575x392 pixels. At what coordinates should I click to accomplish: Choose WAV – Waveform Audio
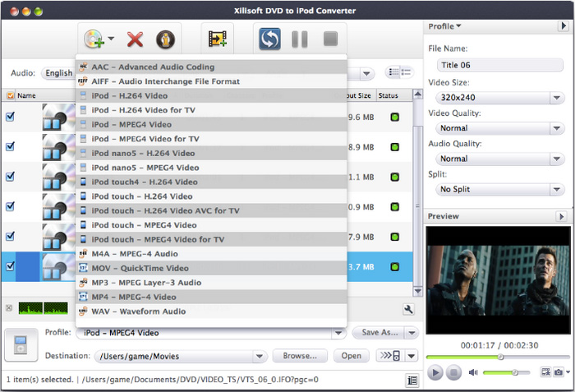[x=211, y=311]
